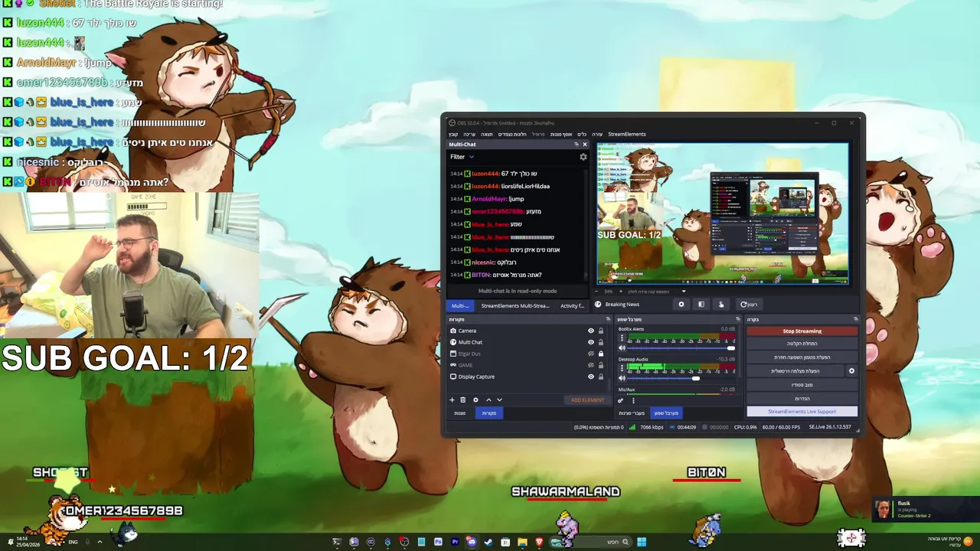Switch to the סצנות tab
980x551 pixels.
click(459, 413)
